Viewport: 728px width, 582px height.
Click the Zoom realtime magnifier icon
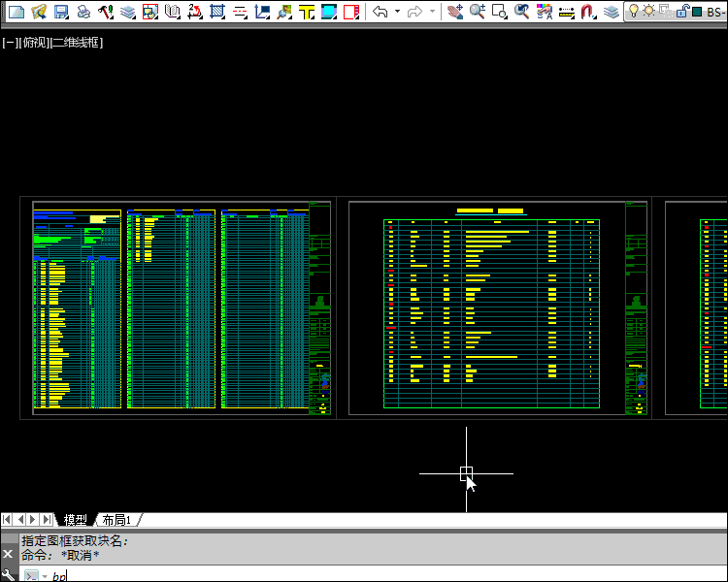pyautogui.click(x=478, y=12)
